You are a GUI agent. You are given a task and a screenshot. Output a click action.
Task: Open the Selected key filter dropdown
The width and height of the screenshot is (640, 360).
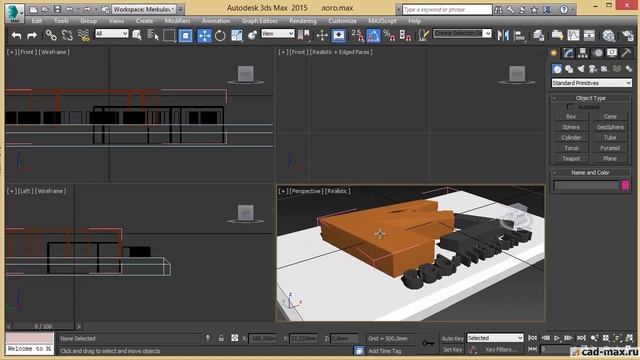click(x=495, y=338)
